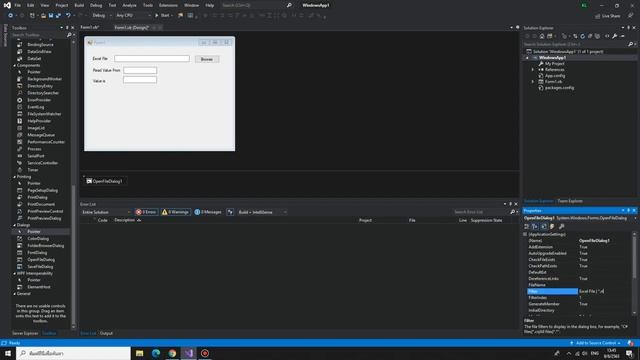This screenshot has height=360, width=640.
Task: Open the Extensions menu
Action: [x=168, y=5]
